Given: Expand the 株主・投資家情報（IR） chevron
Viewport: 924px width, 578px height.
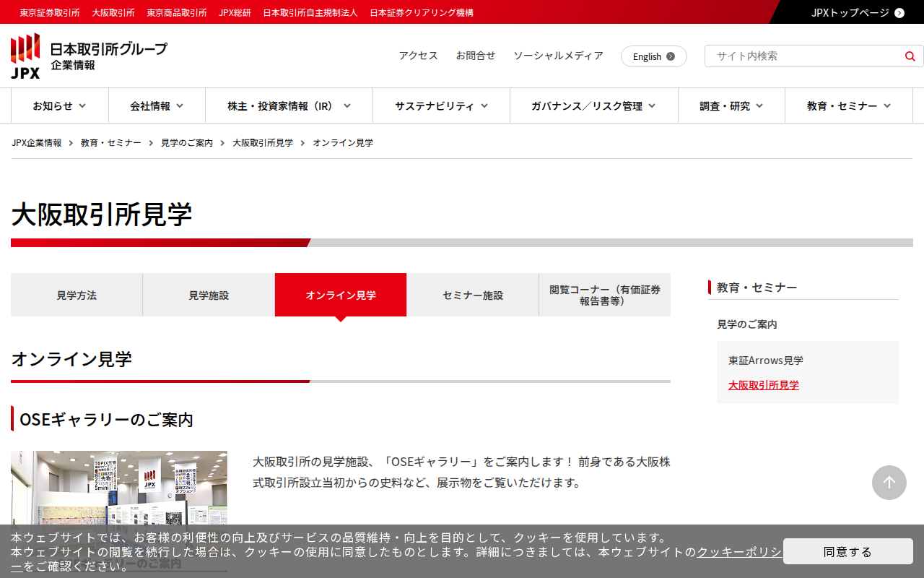Looking at the screenshot, I should click(x=347, y=106).
